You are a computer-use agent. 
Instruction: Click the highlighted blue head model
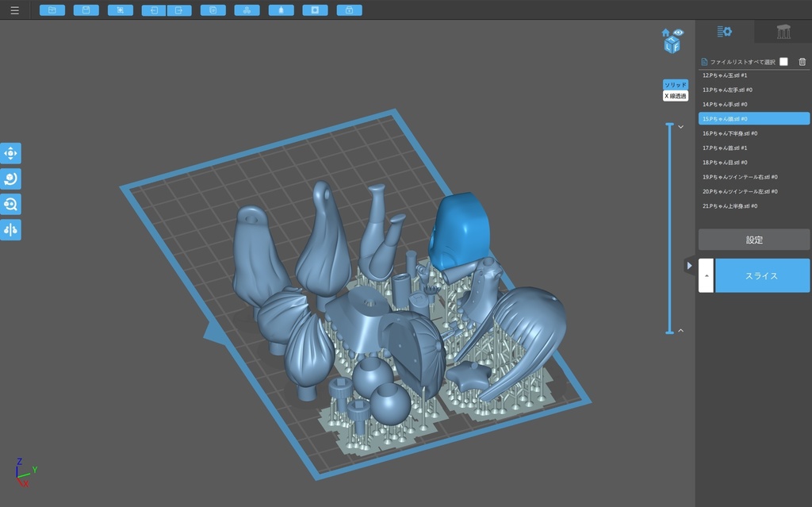click(x=461, y=231)
